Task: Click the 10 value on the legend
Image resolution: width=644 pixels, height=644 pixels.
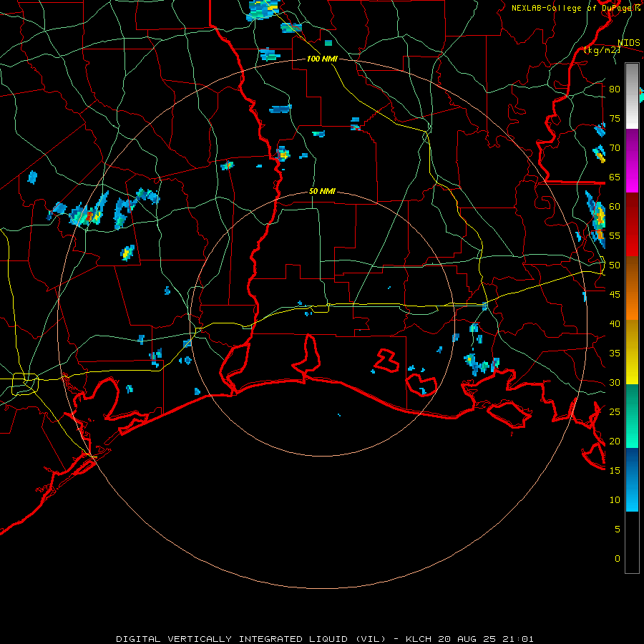Action: [615, 500]
